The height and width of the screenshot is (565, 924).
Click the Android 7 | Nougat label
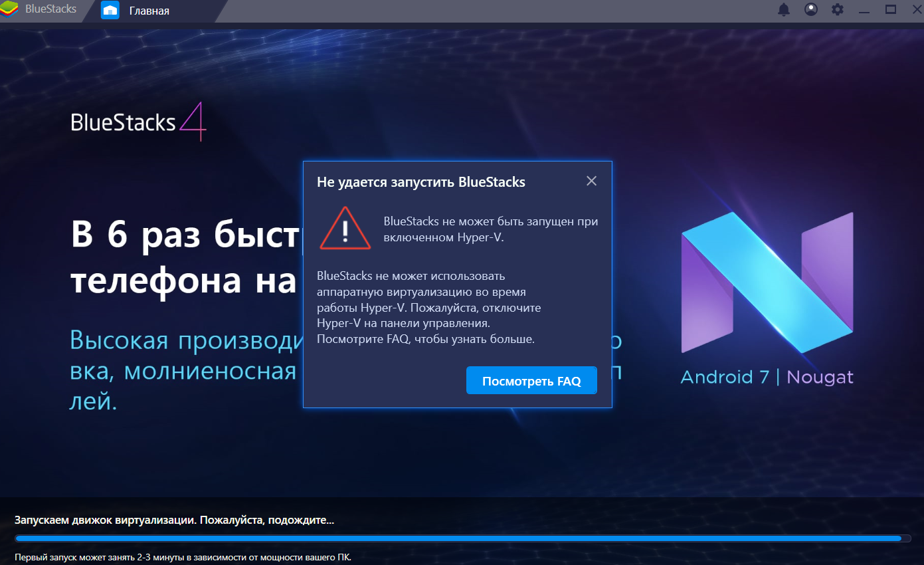767,378
